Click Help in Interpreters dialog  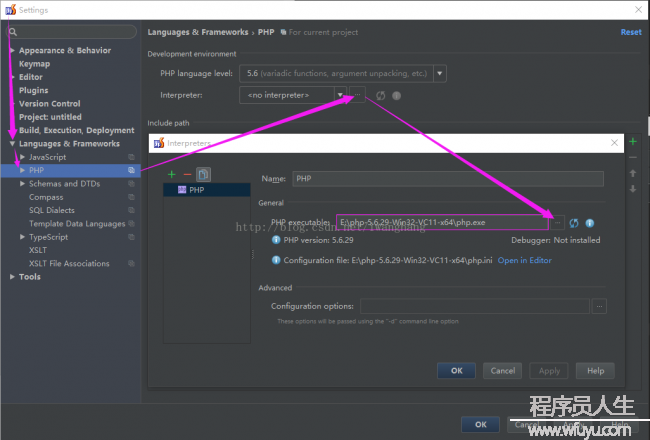click(x=595, y=371)
